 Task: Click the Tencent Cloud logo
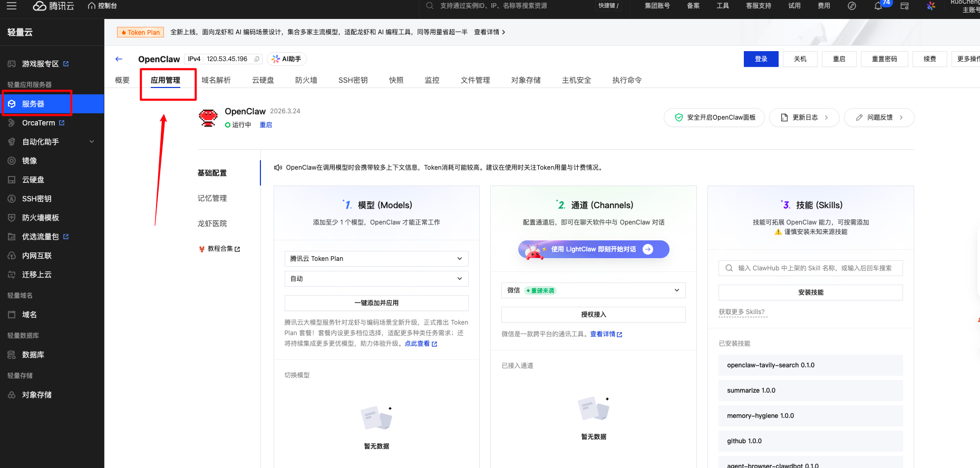pyautogui.click(x=53, y=6)
